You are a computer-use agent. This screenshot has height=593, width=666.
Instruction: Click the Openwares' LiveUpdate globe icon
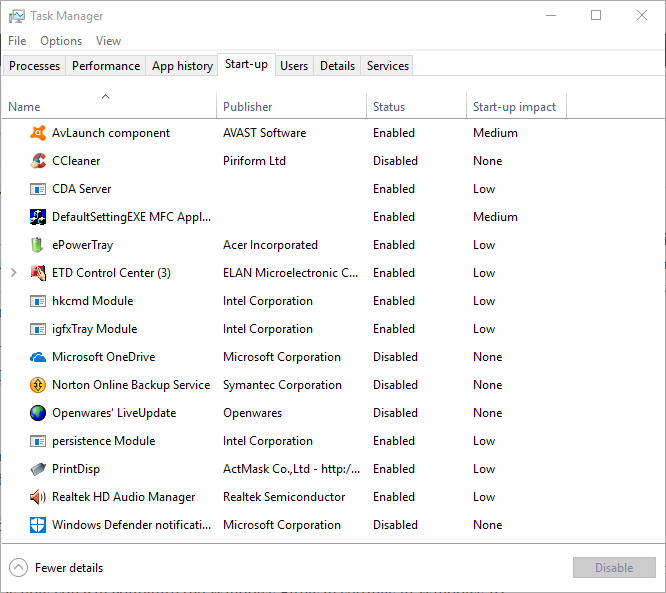tap(38, 413)
